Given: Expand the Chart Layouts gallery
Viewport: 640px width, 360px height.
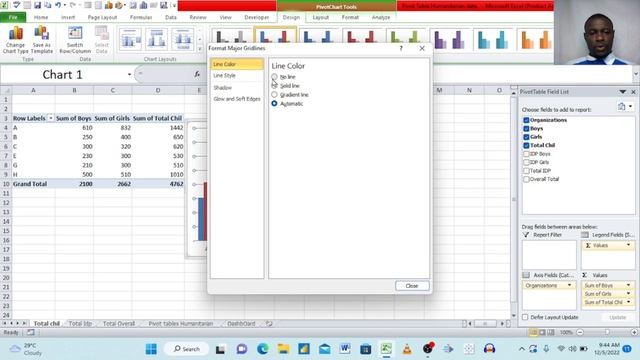Looking at the screenshot, I should click(200, 49).
